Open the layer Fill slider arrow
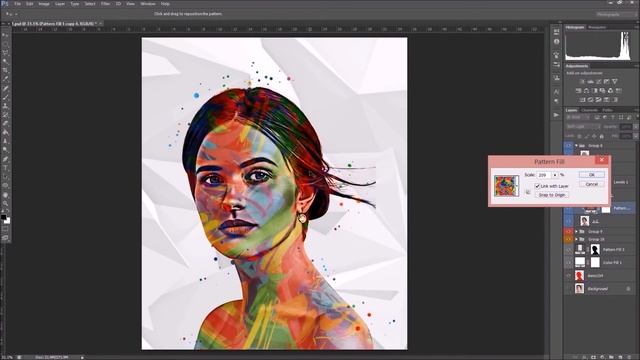 [636, 136]
